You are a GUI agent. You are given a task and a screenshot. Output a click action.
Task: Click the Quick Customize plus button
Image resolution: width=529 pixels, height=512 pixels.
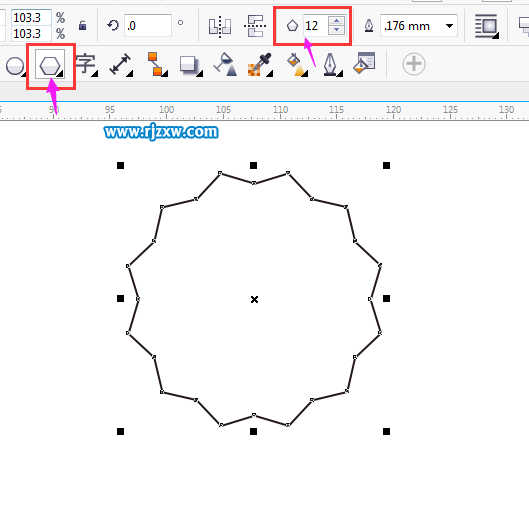(x=414, y=64)
